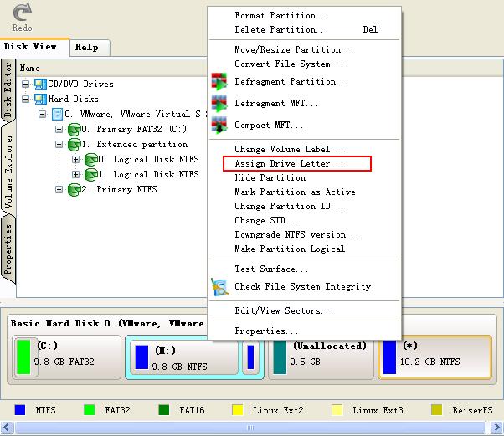
Task: Click the Primary FAT32 (C:) partition icon
Action: coord(75,129)
